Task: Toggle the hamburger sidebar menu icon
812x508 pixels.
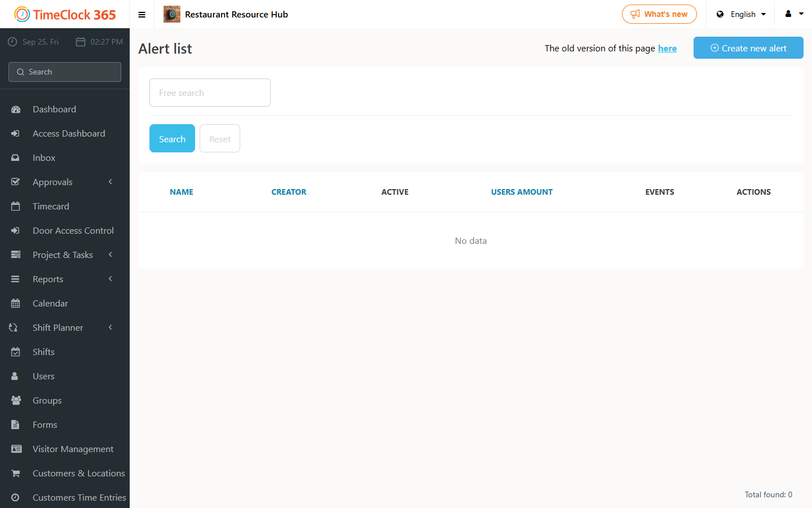Action: tap(142, 15)
